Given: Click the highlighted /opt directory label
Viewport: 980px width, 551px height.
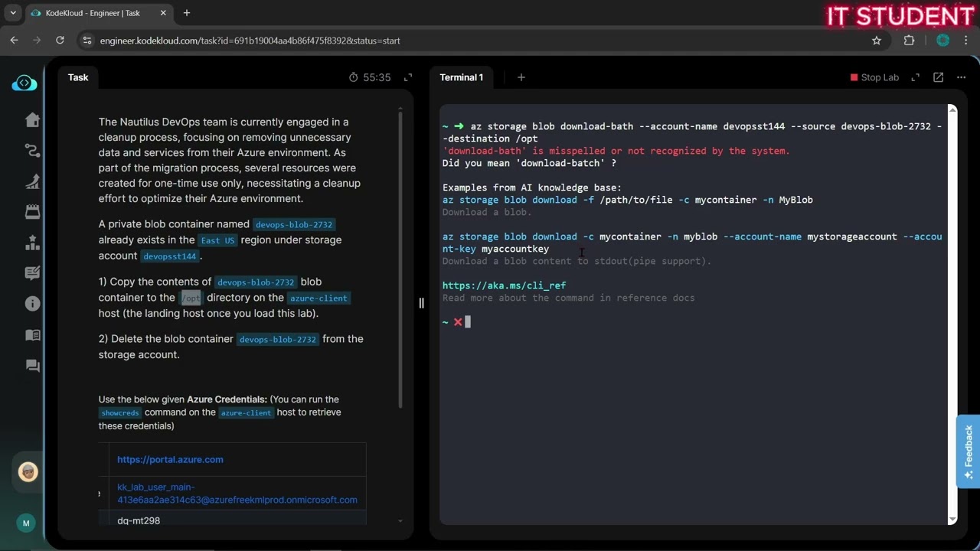Looking at the screenshot, I should point(191,298).
